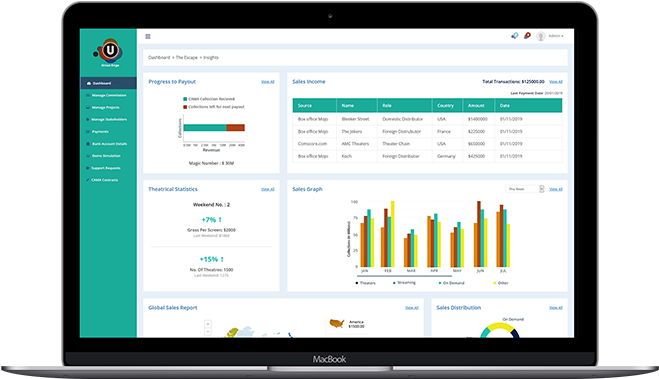Click View All in Sales Income
Viewport: 659px width, 379px height.
[556, 82]
